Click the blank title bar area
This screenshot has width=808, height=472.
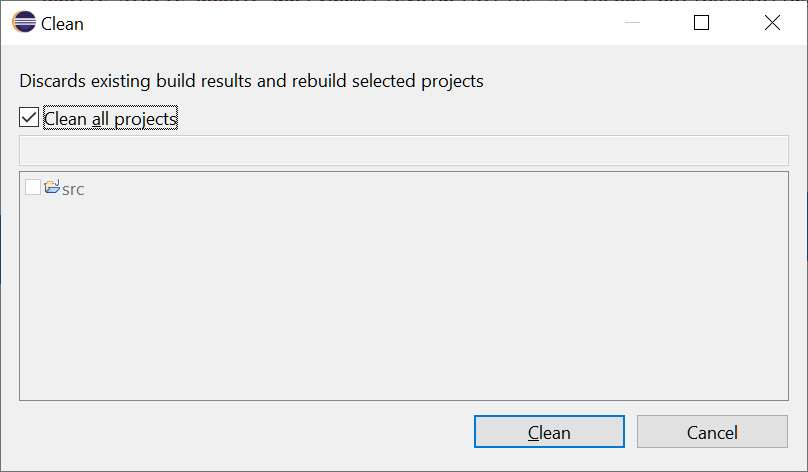point(350,23)
